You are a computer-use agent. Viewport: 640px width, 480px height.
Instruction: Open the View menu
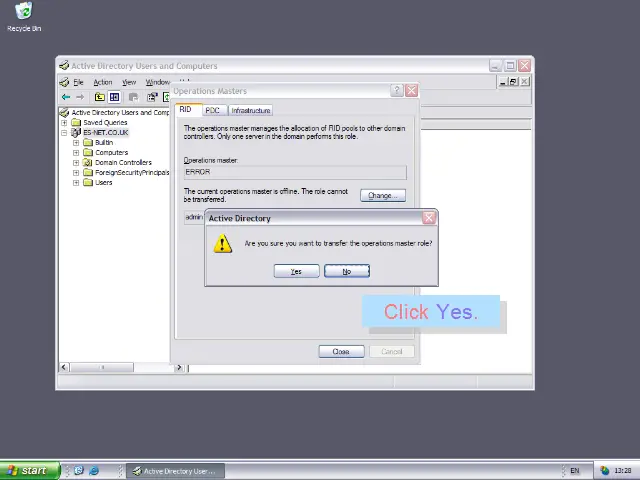point(129,82)
